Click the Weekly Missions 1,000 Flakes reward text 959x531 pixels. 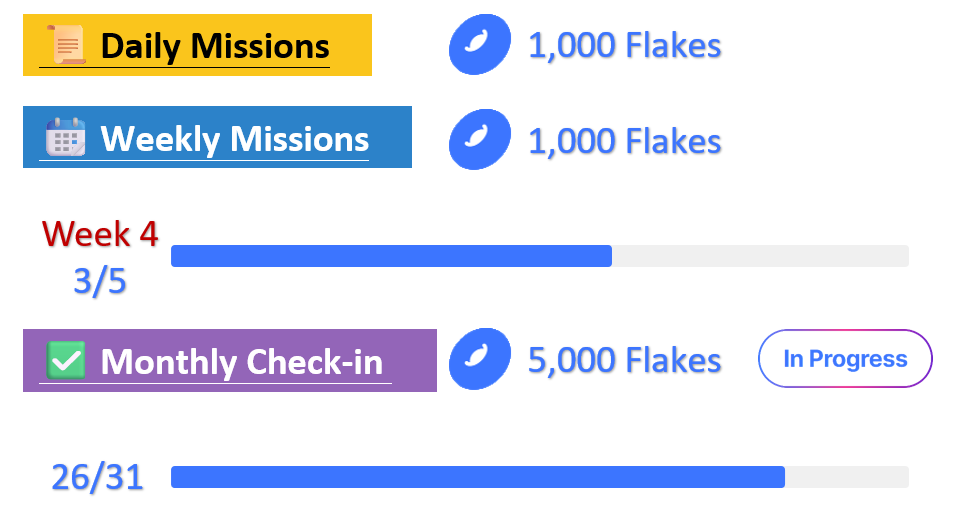tap(624, 140)
